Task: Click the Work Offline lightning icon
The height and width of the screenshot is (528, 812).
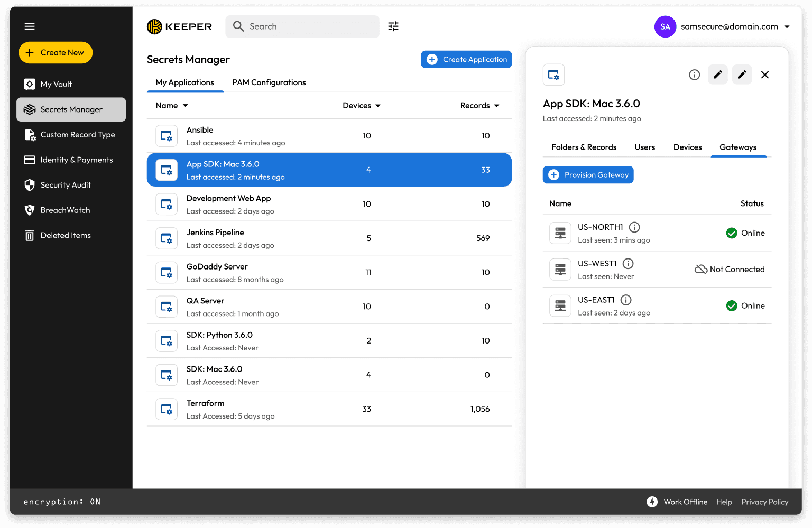Action: [x=652, y=502]
